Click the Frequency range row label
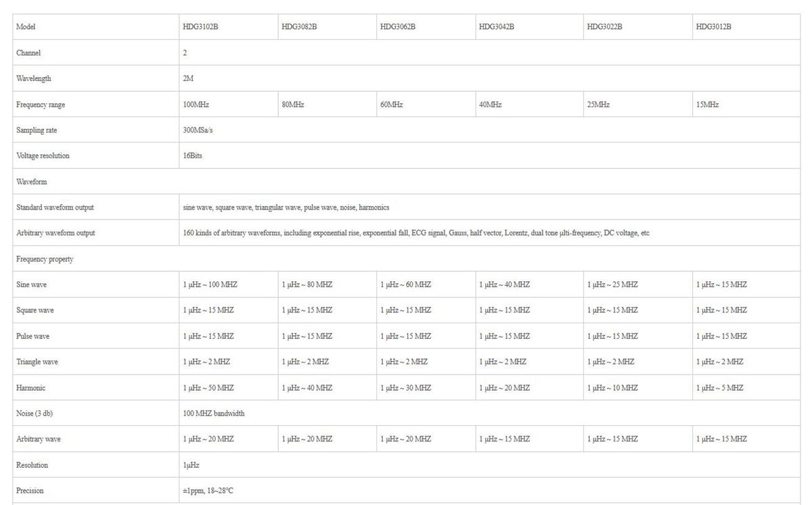This screenshot has height=505, width=812. point(41,105)
